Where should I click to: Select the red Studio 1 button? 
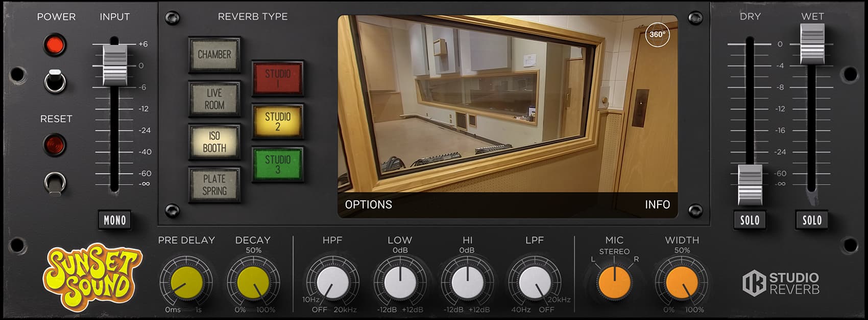click(x=277, y=79)
